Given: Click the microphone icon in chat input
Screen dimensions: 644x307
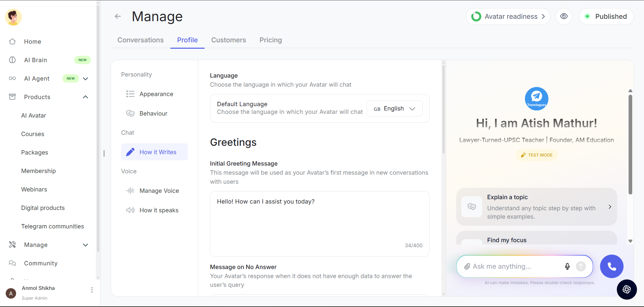Looking at the screenshot, I should pos(567,266).
